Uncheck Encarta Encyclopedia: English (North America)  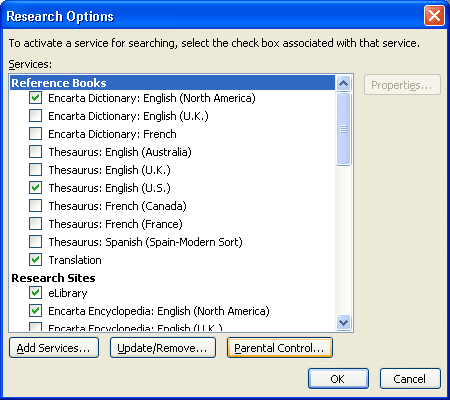click(x=35, y=311)
